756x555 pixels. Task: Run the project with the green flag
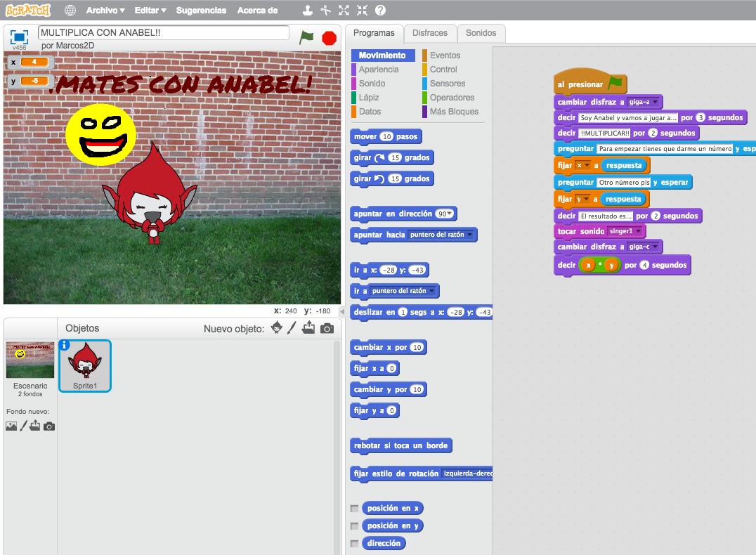306,37
